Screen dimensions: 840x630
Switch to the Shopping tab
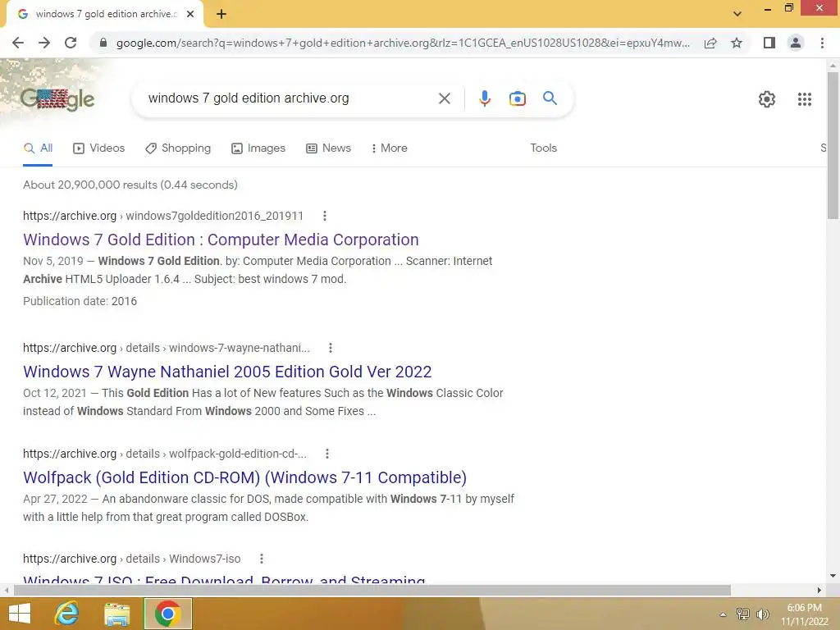178,148
